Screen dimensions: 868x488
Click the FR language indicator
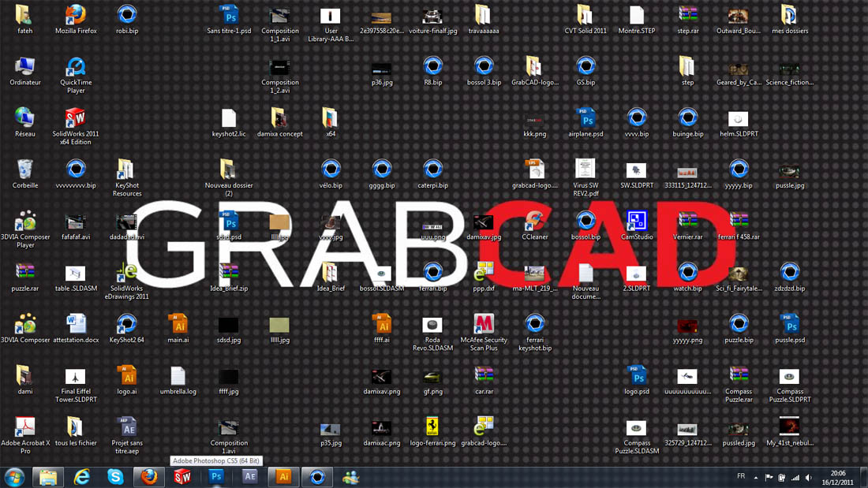(x=741, y=476)
